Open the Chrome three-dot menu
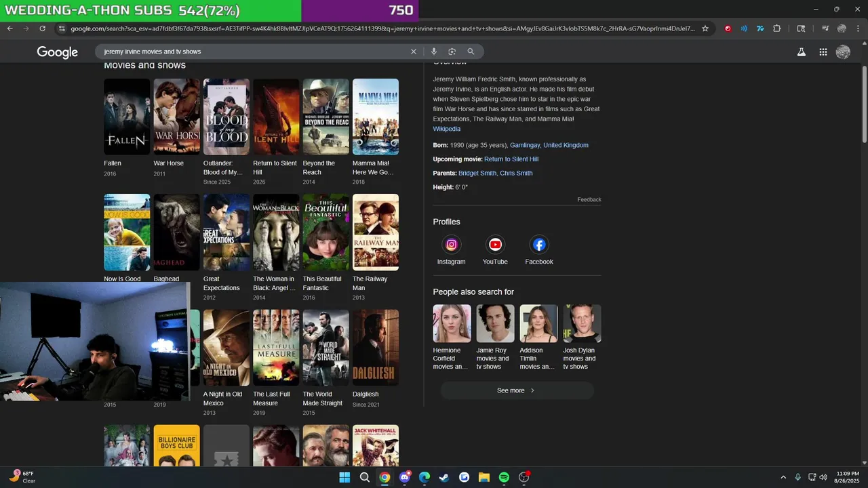This screenshot has height=488, width=868. pyautogui.click(x=857, y=28)
